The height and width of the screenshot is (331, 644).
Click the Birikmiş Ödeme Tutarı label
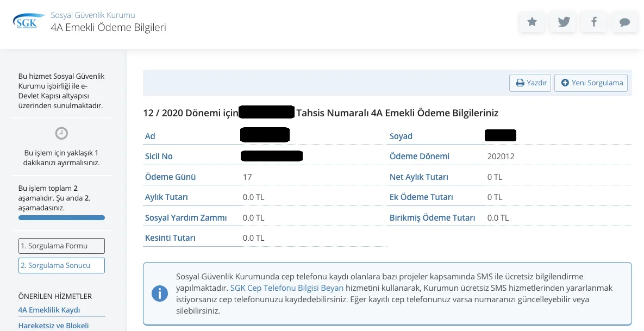pyautogui.click(x=432, y=217)
